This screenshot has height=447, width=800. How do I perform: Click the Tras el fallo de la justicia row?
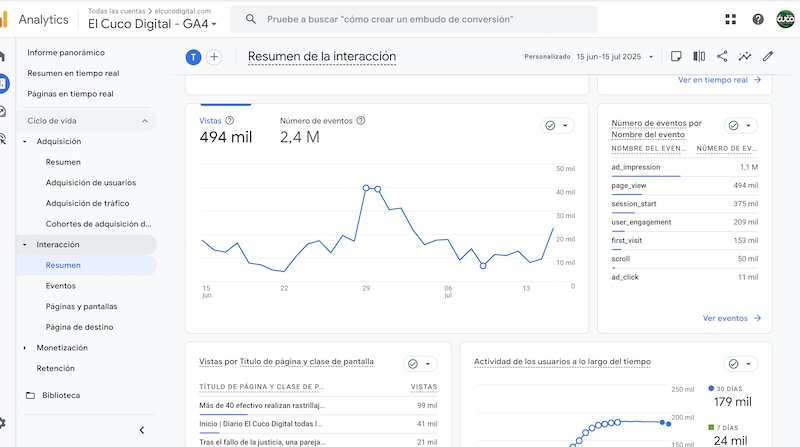coord(318,442)
